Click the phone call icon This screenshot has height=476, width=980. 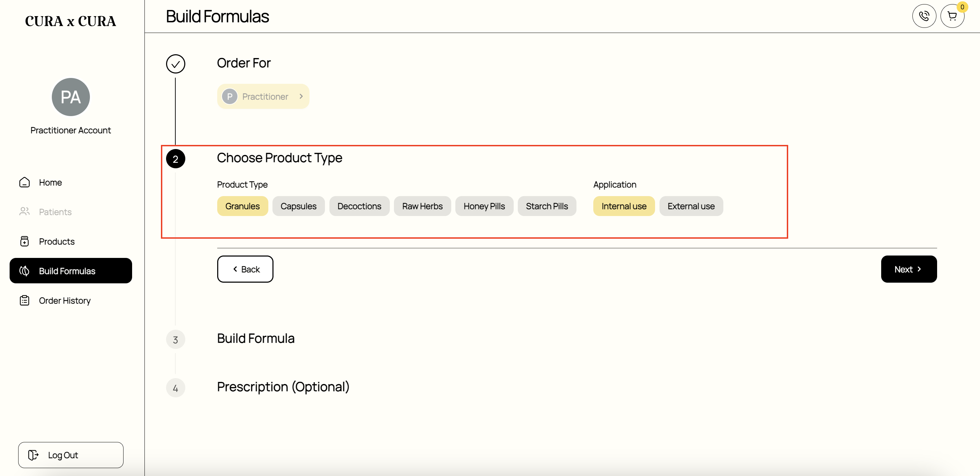tap(924, 16)
